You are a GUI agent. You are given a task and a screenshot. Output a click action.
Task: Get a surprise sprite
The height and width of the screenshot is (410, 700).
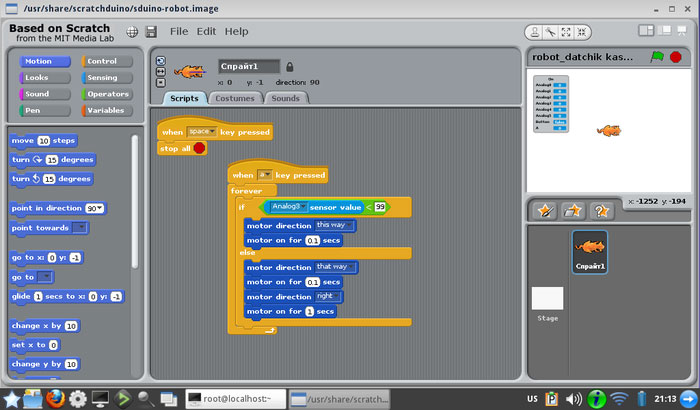coord(601,210)
